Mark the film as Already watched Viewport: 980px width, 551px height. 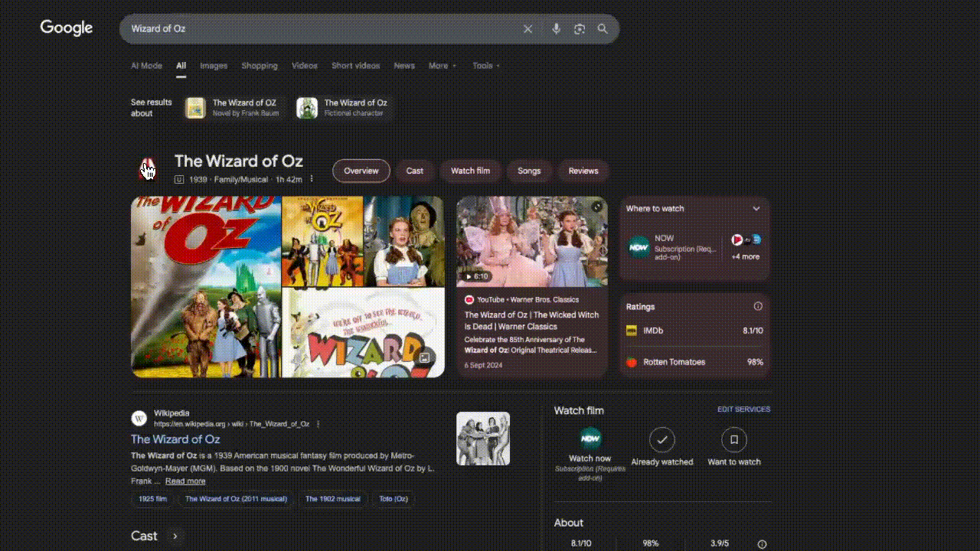(x=661, y=440)
